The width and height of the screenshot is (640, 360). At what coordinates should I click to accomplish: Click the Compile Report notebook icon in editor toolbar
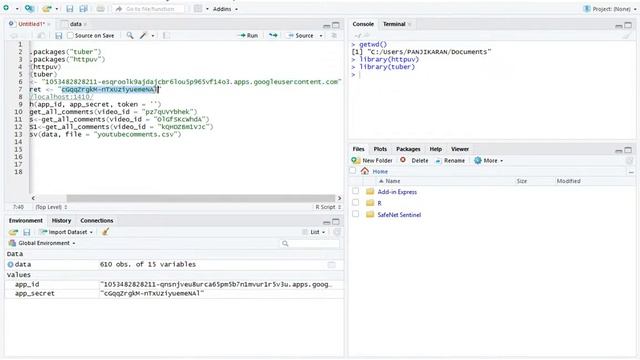[166, 36]
